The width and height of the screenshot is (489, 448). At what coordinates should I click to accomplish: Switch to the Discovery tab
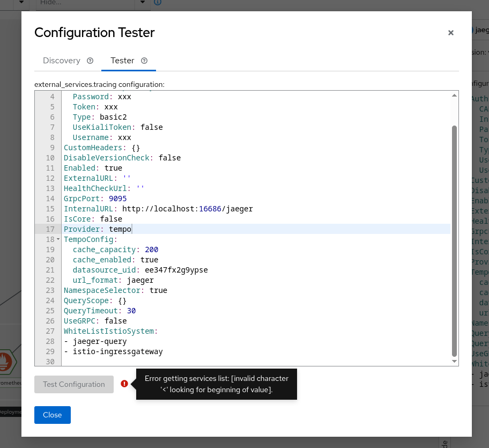click(x=62, y=61)
